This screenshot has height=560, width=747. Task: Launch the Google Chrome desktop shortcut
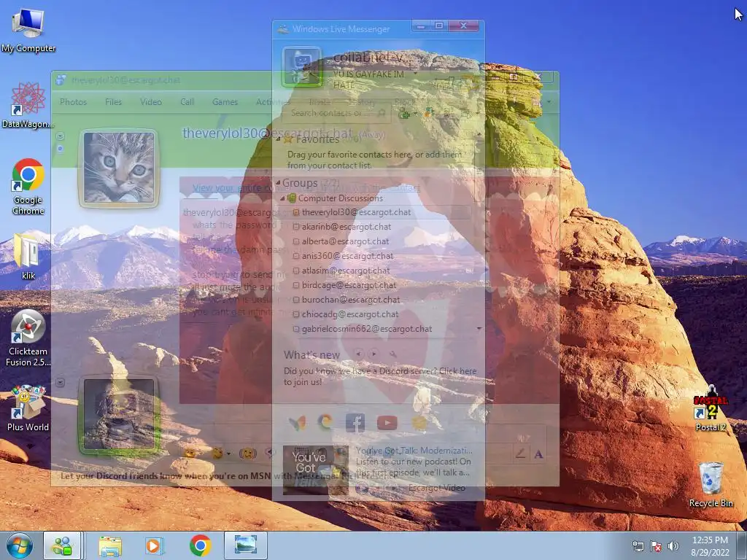tap(28, 186)
